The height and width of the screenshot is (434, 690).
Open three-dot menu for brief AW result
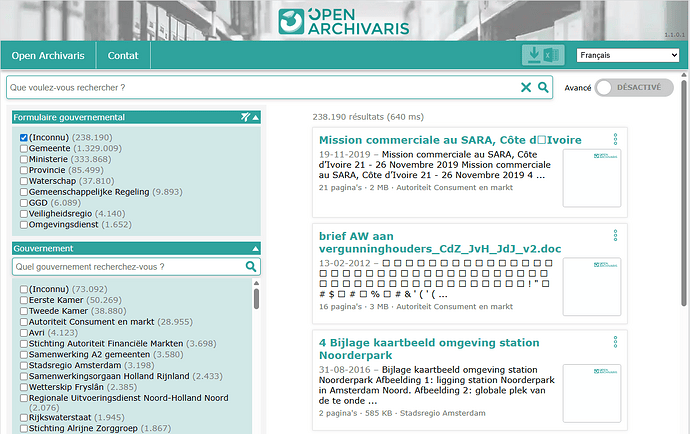616,237
